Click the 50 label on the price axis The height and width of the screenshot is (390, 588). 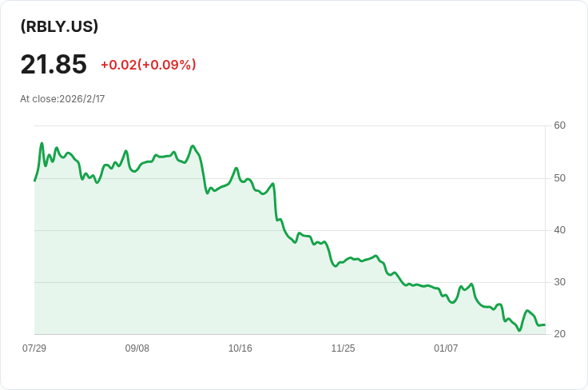(x=559, y=177)
